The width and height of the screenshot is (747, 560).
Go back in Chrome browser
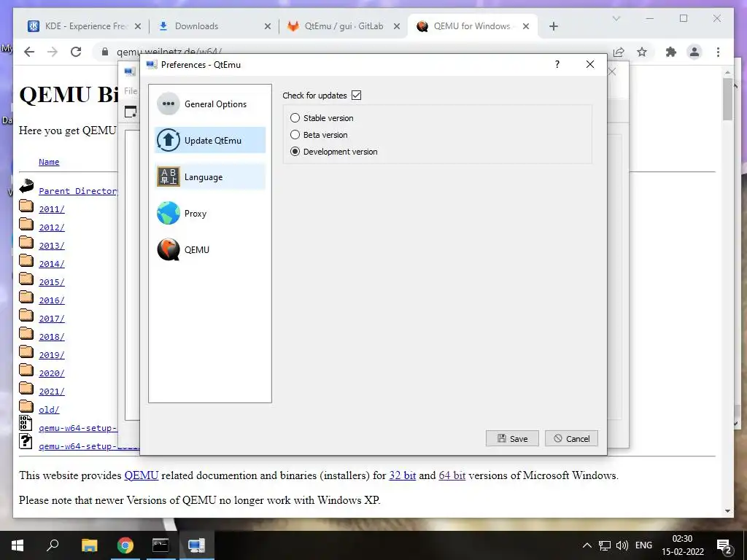(x=29, y=52)
